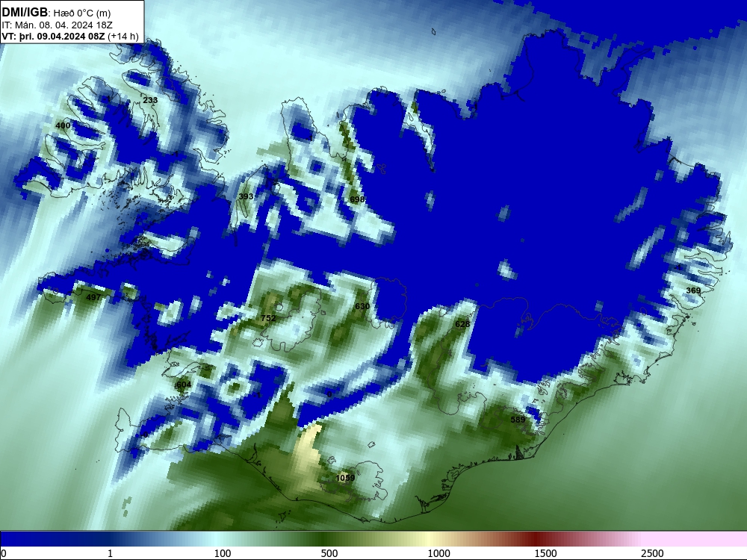Click the DMI/IGB title text in the legend box

[25, 12]
